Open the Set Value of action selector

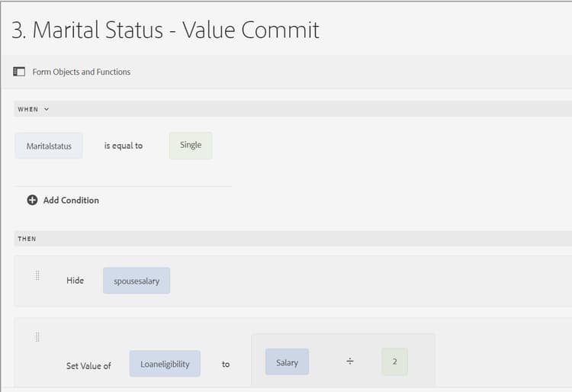pos(88,365)
